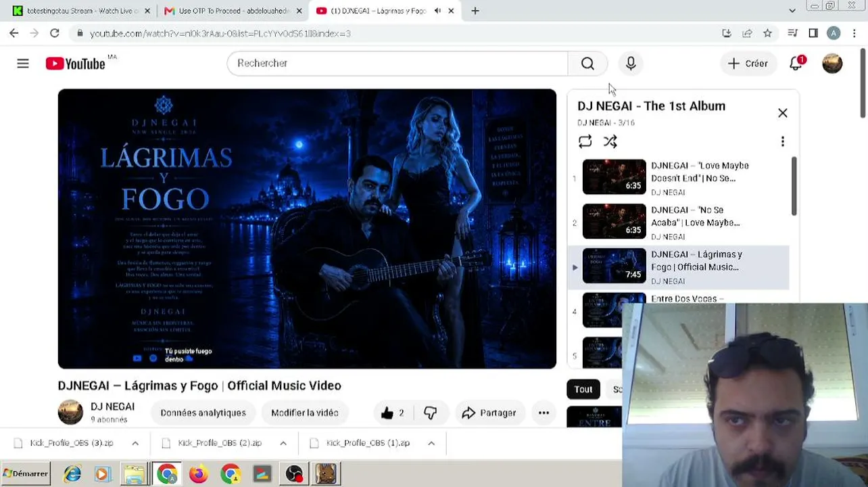The image size is (868, 487).
Task: Click the Créer button
Action: click(x=748, y=64)
